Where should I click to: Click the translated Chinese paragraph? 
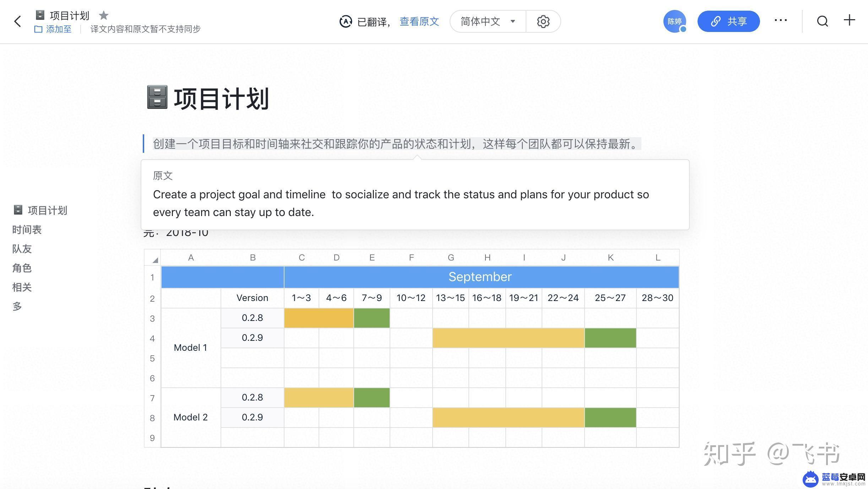(397, 144)
